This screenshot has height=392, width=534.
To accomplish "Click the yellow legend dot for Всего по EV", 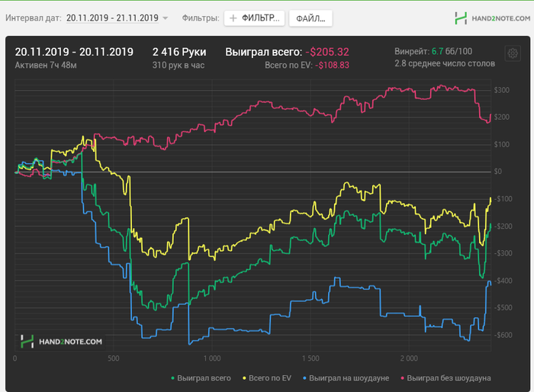I will (x=244, y=378).
